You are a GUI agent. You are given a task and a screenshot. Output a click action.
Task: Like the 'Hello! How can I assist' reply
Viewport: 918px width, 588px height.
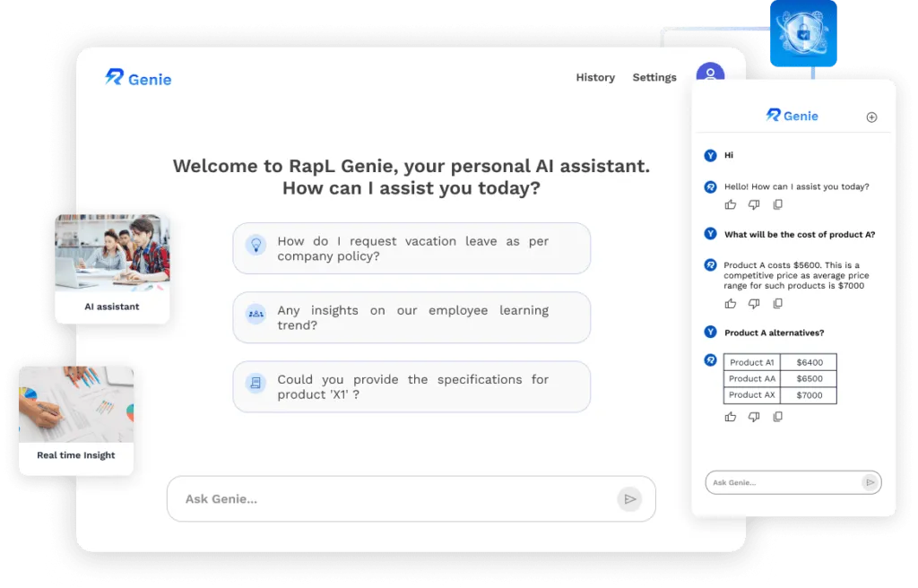click(731, 204)
